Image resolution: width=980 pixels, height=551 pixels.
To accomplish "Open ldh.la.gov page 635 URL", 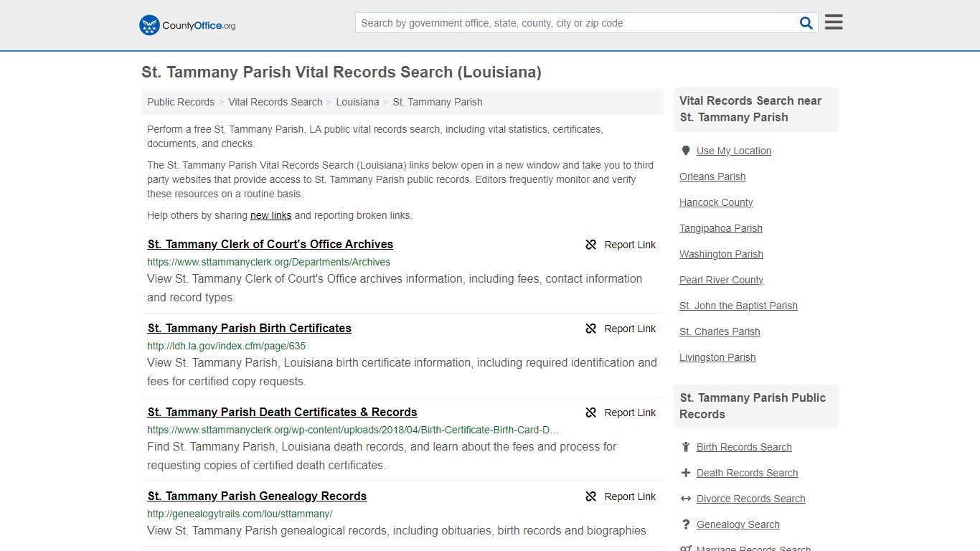I will click(x=227, y=346).
